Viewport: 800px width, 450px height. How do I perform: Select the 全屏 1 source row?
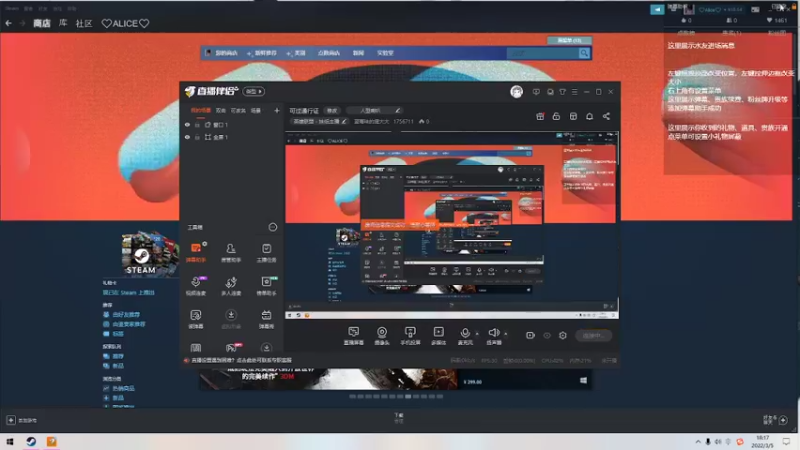point(232,137)
